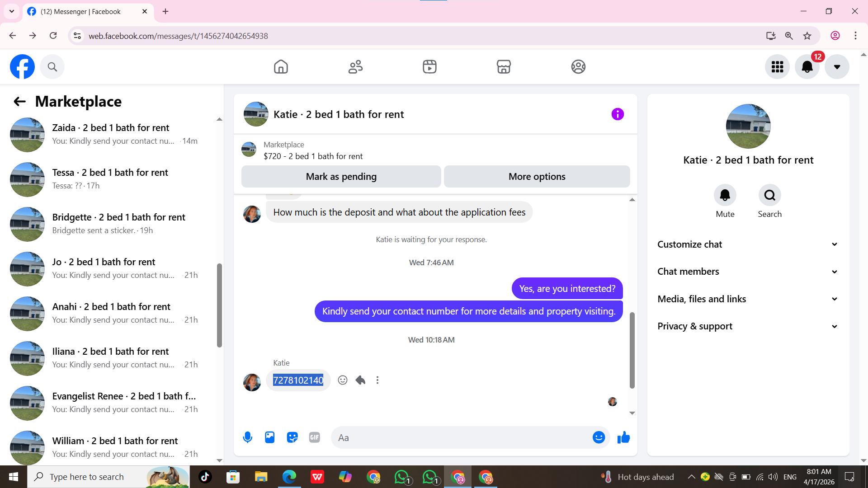Image resolution: width=868 pixels, height=488 pixels.
Task: Reply to Katie's phone number message
Action: tap(360, 380)
